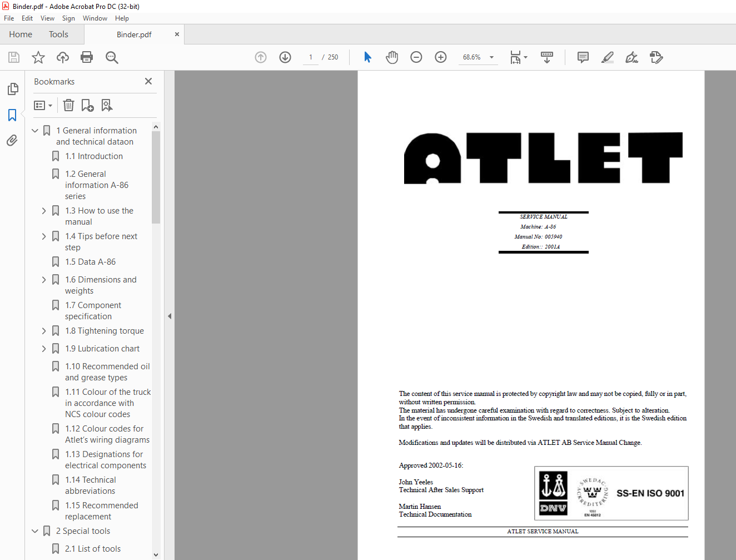Open the zoom level dropdown
Image resolution: width=736 pixels, height=560 pixels.
[491, 57]
